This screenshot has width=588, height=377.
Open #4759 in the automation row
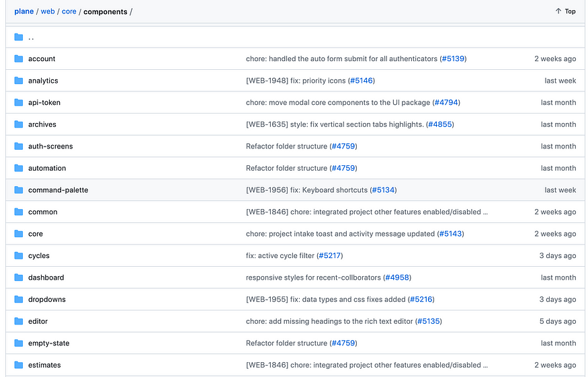pyautogui.click(x=343, y=168)
